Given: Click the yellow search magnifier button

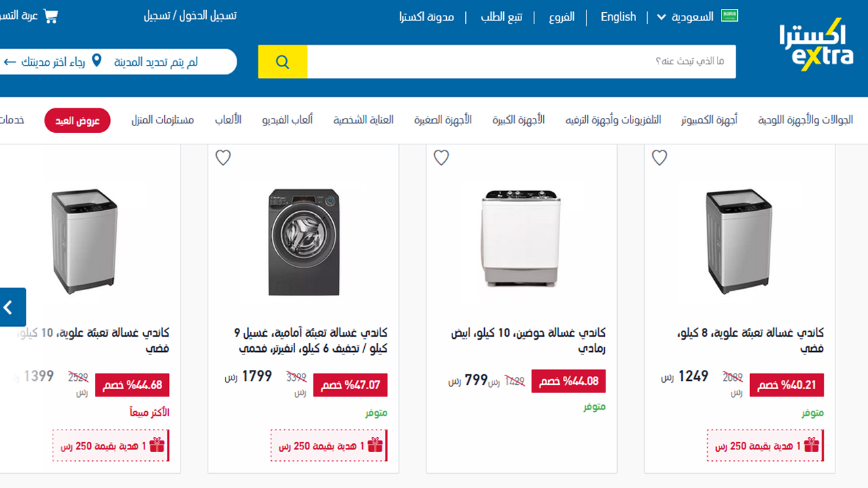Looking at the screenshot, I should click(283, 62).
